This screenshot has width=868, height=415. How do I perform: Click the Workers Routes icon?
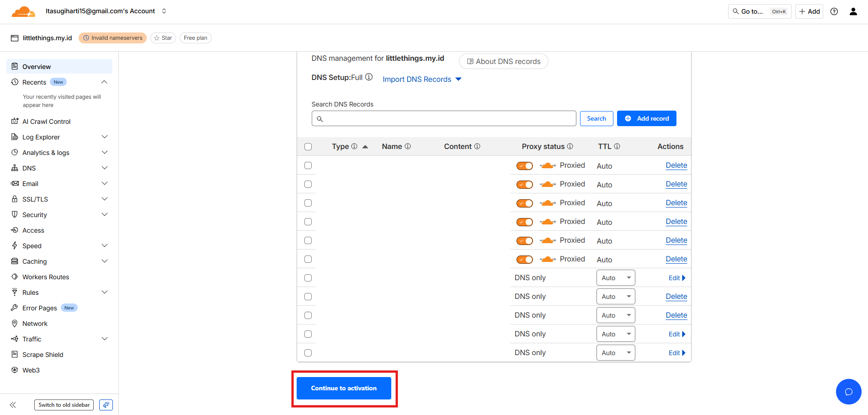(15, 277)
